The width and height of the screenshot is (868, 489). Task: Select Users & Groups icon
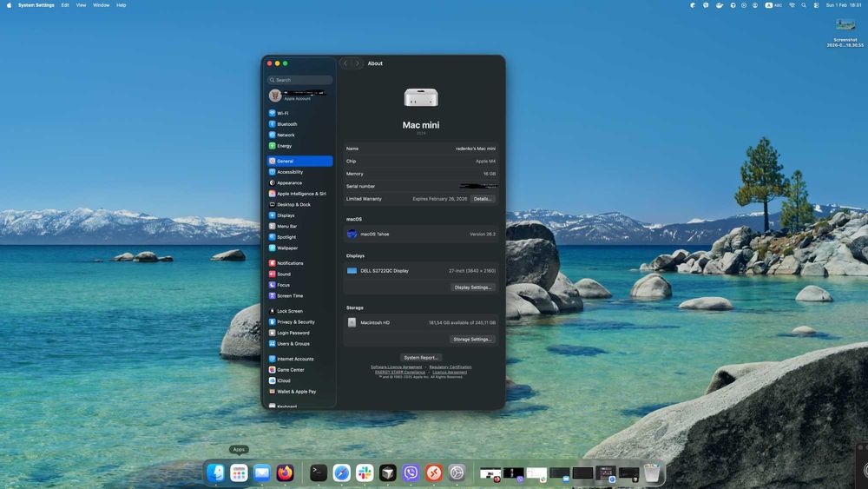pos(272,343)
